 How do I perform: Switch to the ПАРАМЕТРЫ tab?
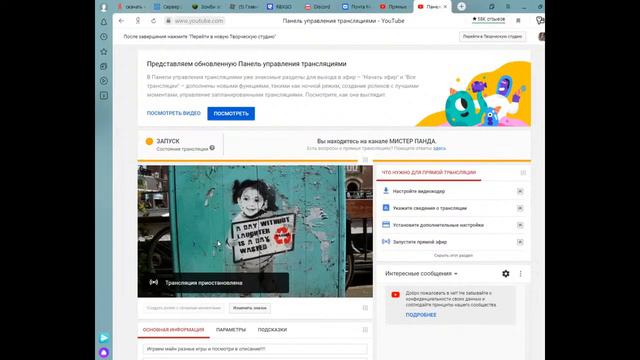(x=231, y=330)
